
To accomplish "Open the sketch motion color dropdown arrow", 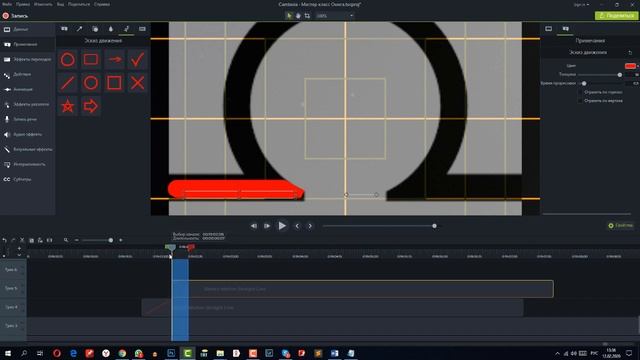I will point(638,66).
